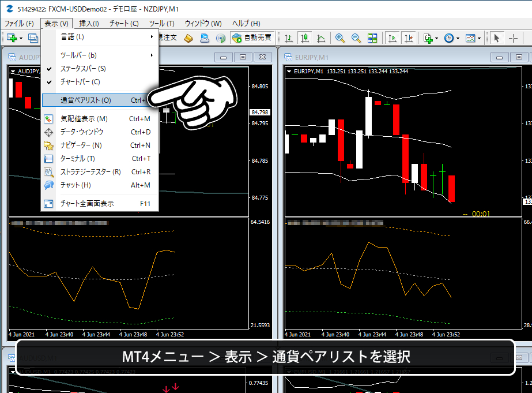
Task: Toggle the 自動売買 auto trading button
Action: (252, 38)
